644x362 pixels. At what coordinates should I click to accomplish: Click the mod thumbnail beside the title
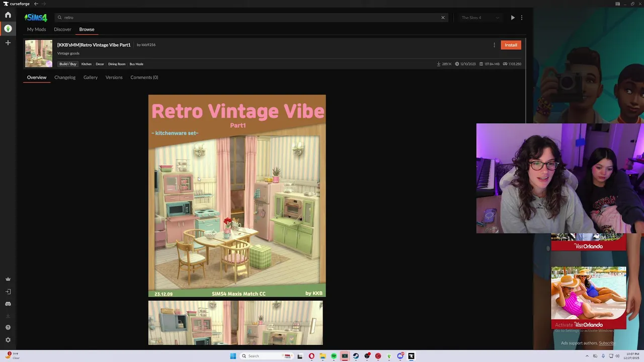(x=39, y=53)
